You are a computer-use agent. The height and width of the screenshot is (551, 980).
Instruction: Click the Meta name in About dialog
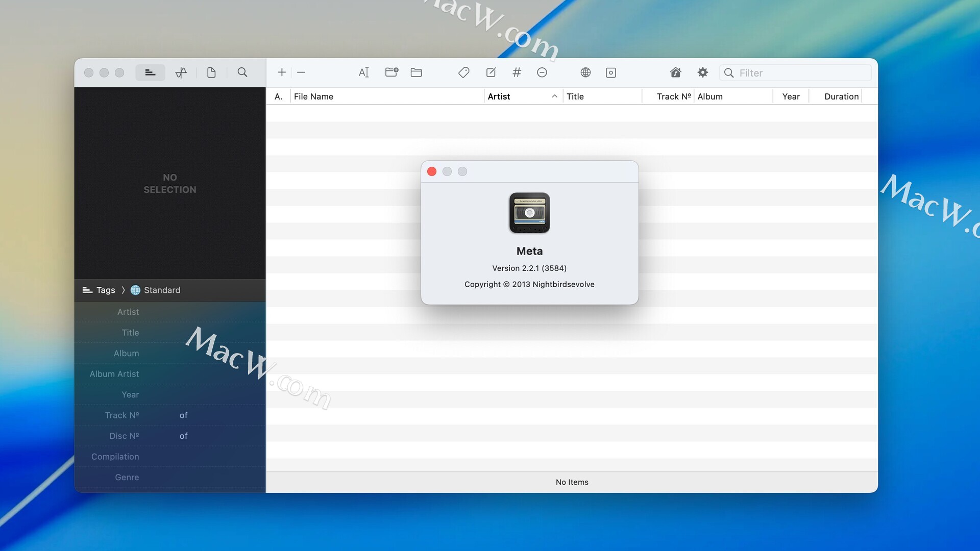[529, 251]
